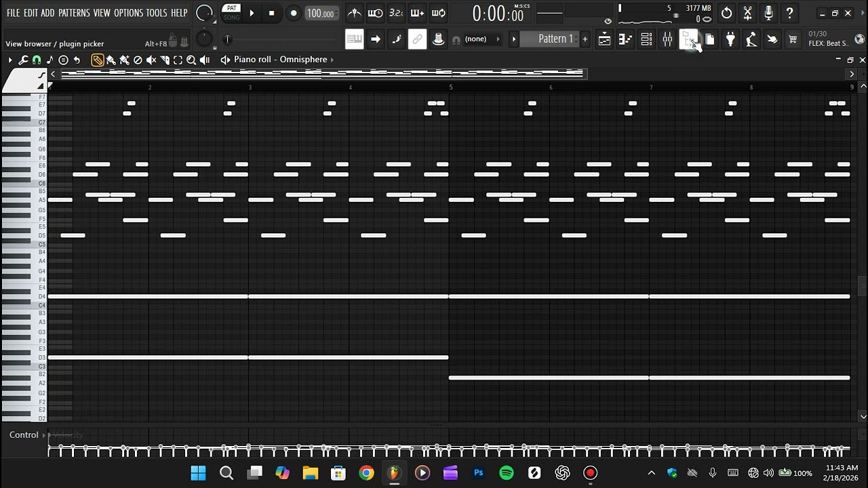Image resolution: width=868 pixels, height=488 pixels.
Task: Open the content library shopping cart
Action: click(x=793, y=39)
